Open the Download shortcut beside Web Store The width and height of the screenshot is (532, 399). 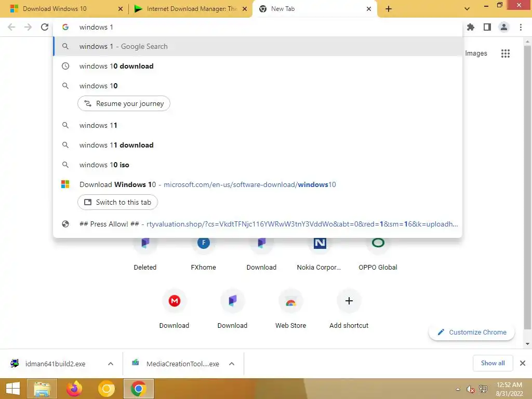[232, 309]
